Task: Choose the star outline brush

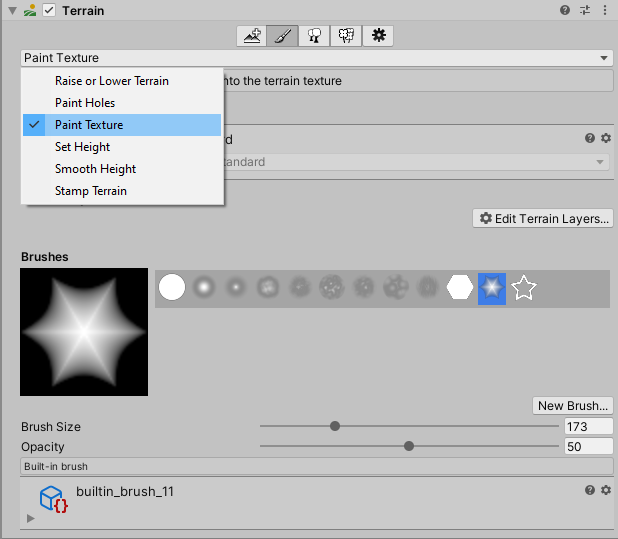Action: (524, 288)
